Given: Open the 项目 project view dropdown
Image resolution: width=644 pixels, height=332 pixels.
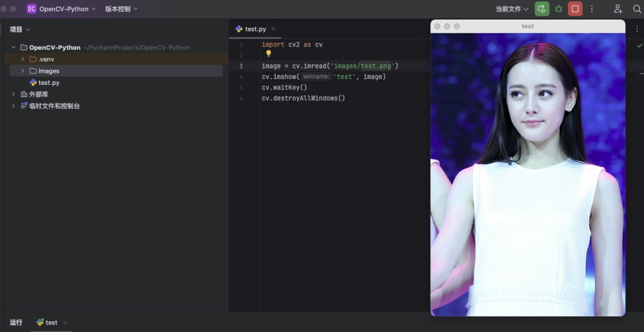Looking at the screenshot, I should [19, 29].
